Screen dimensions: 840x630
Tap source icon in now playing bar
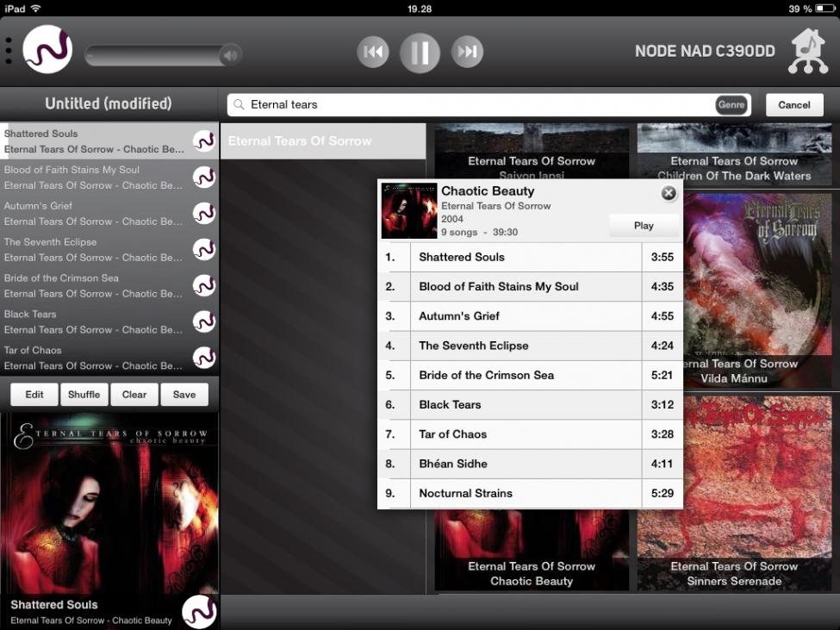(x=199, y=612)
